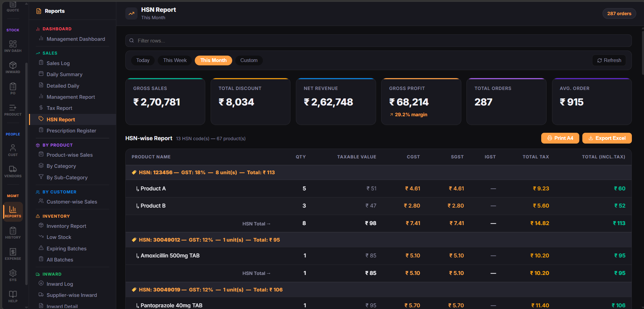Open the Inward module icon
Viewport: 644px width, 309px height.
click(x=13, y=67)
